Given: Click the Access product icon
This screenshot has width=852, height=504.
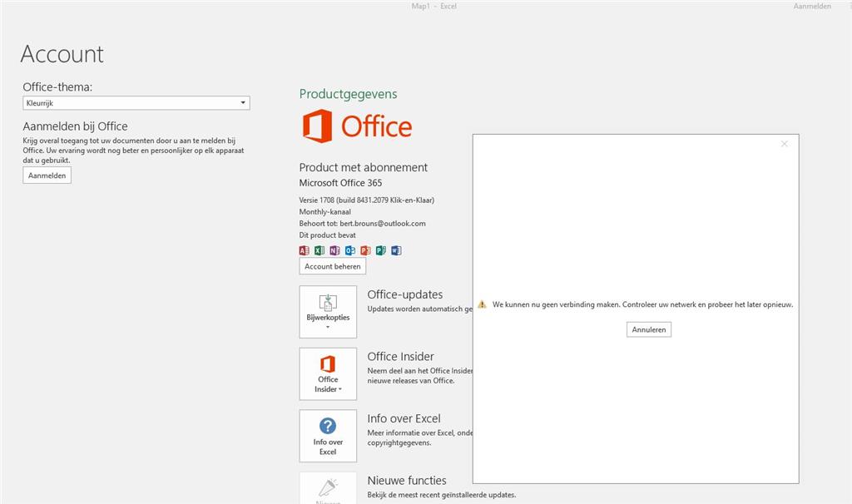Looking at the screenshot, I should (x=305, y=250).
